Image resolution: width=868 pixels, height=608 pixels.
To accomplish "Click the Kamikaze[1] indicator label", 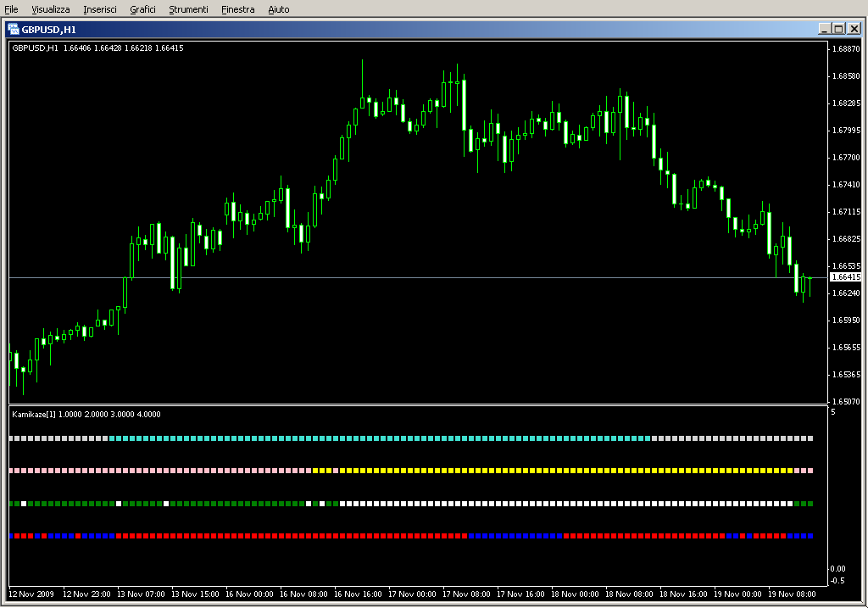I will coord(34,414).
